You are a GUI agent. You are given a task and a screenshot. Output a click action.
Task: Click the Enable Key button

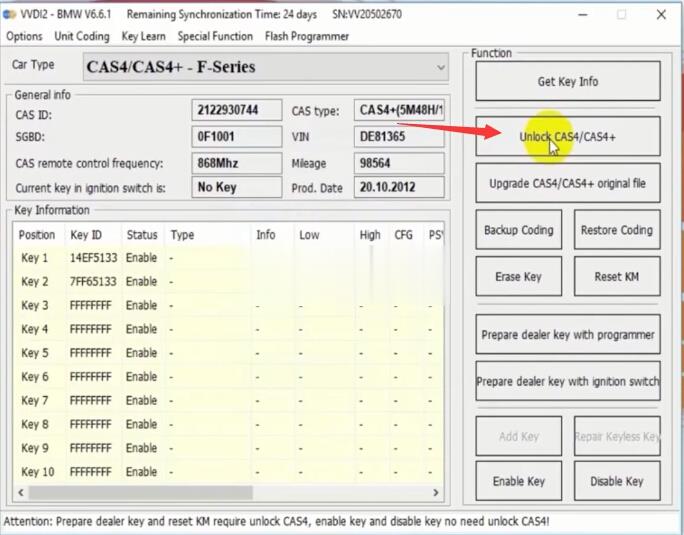pyautogui.click(x=519, y=481)
